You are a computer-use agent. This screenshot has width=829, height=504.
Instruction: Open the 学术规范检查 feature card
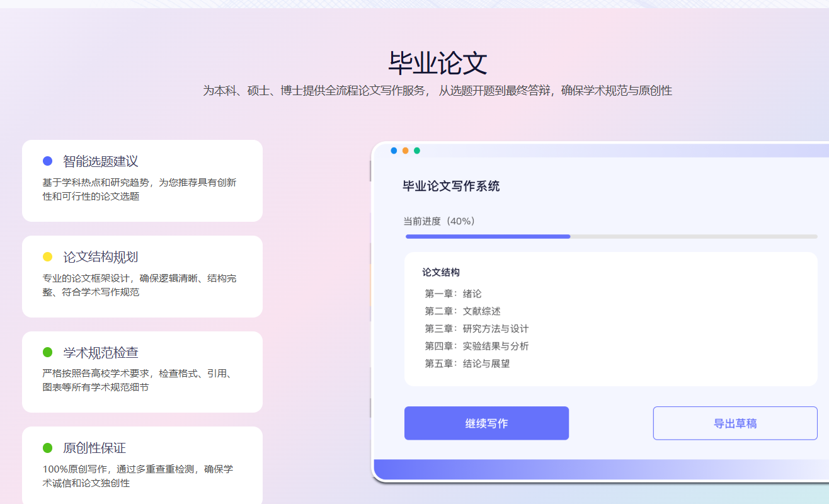pyautogui.click(x=142, y=372)
